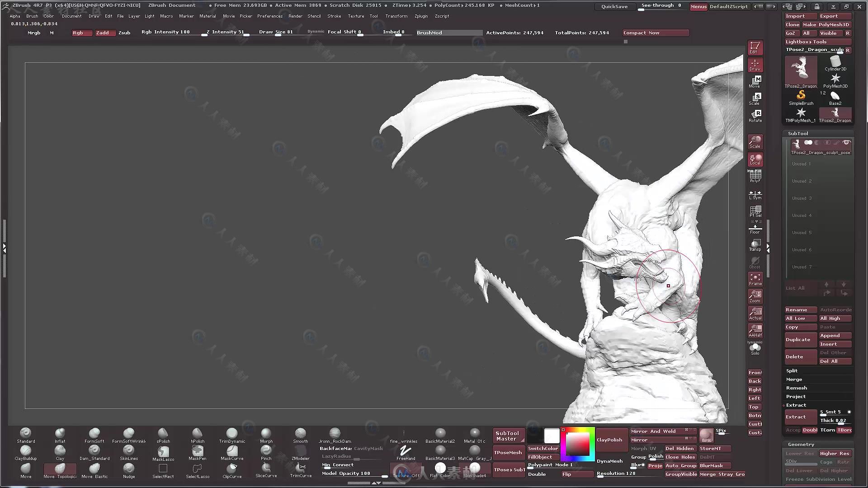Screen dimensions: 868x488
Task: Click the Edit mode icon
Action: click(755, 47)
